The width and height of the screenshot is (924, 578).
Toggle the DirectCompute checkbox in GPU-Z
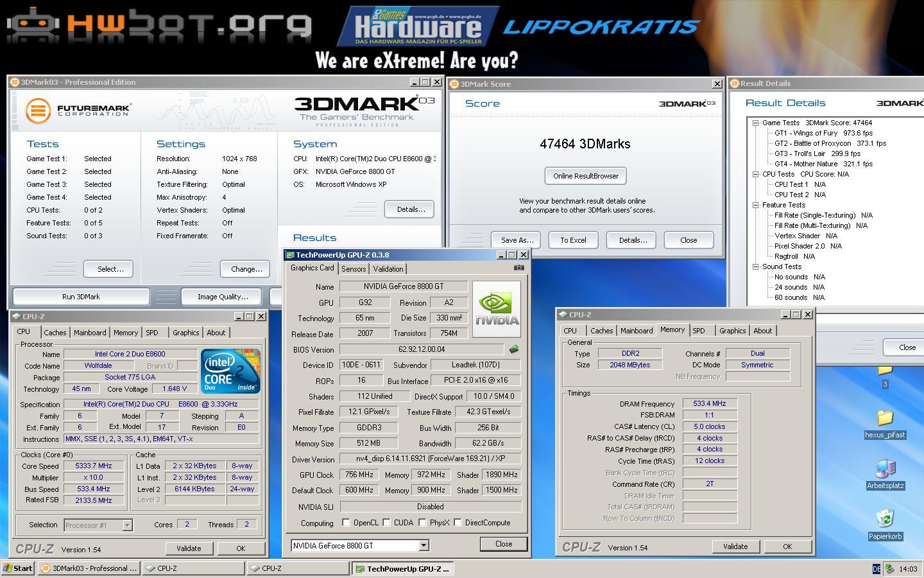pos(458,523)
